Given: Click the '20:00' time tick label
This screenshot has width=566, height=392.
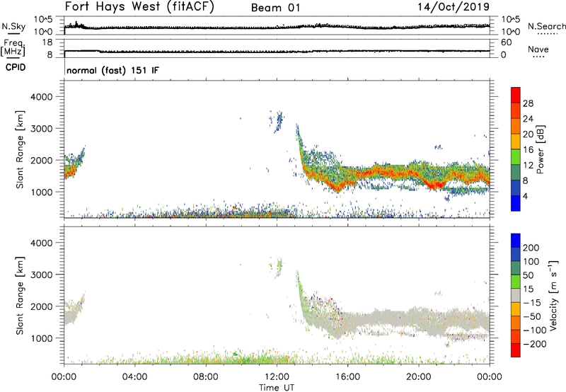Looking at the screenshot, I should pos(418,377).
